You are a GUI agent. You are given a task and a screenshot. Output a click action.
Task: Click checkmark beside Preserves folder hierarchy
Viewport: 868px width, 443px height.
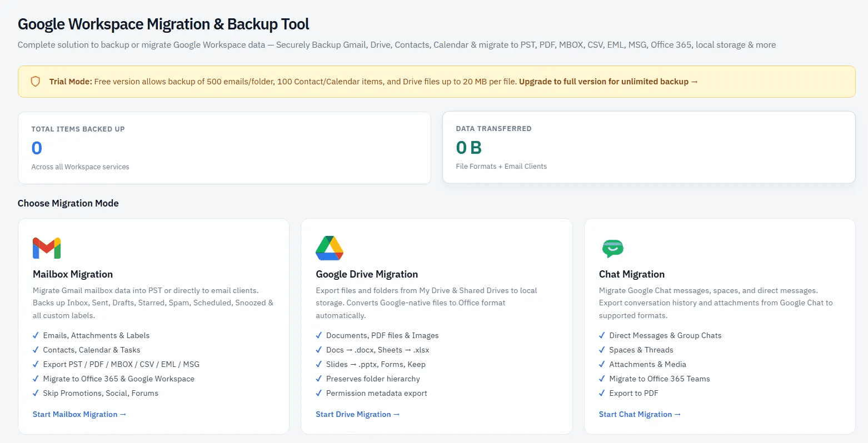click(x=319, y=379)
